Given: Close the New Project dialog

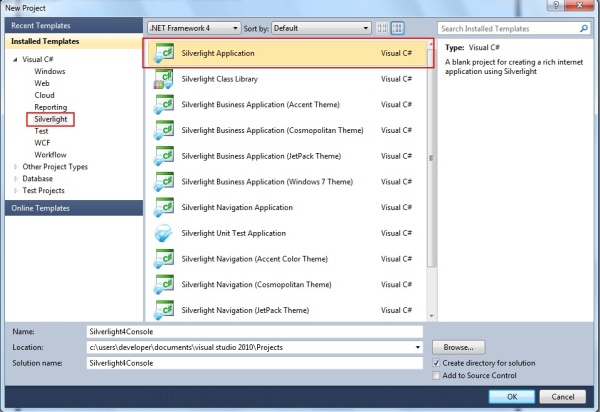Looking at the screenshot, I should point(579,5).
